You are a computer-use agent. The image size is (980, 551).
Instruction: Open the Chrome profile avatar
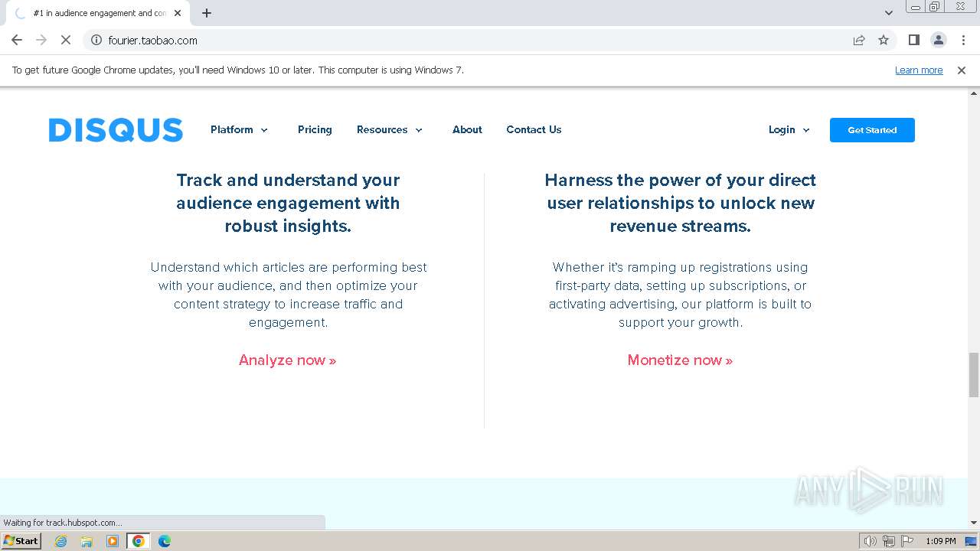click(939, 40)
